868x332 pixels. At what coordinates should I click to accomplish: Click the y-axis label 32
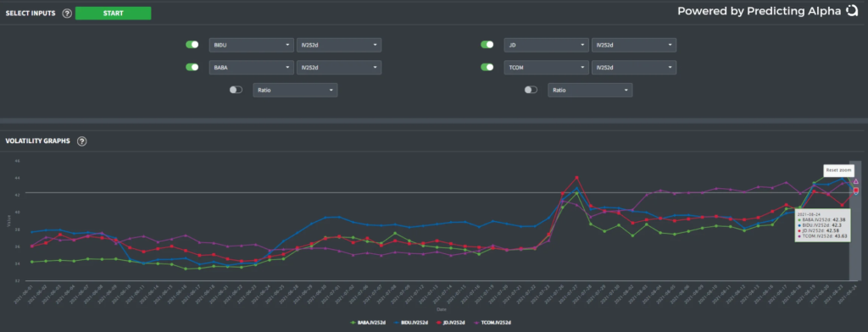click(17, 280)
